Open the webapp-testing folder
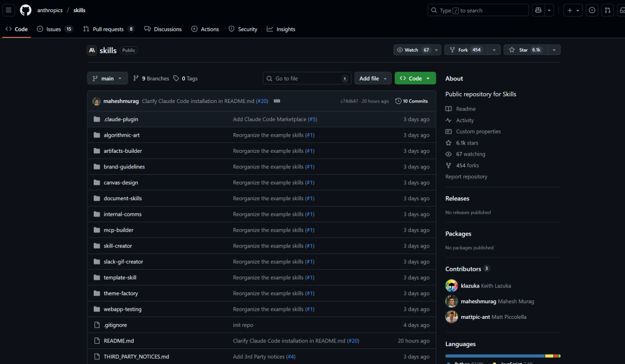This screenshot has height=364, width=625. pyautogui.click(x=122, y=309)
